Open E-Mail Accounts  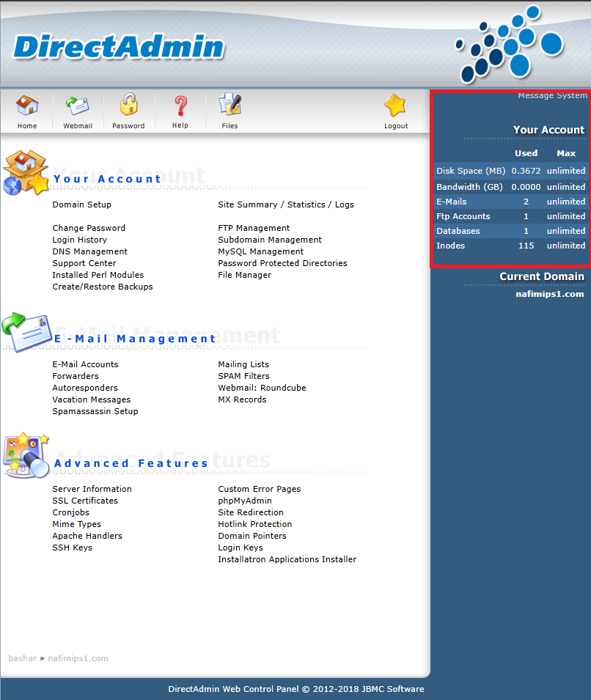[x=85, y=364]
